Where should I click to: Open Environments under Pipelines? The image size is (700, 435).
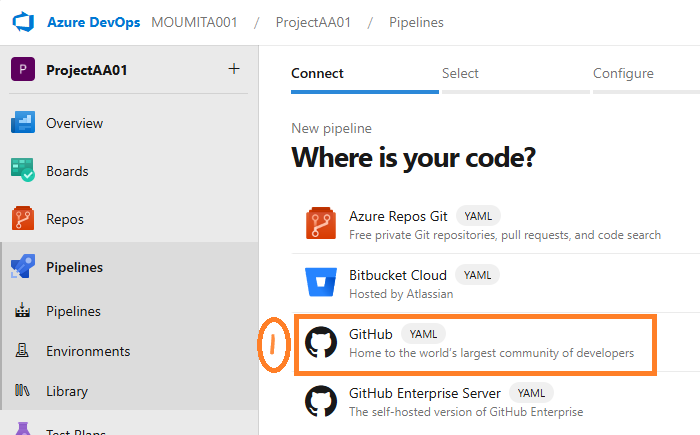[x=88, y=351]
